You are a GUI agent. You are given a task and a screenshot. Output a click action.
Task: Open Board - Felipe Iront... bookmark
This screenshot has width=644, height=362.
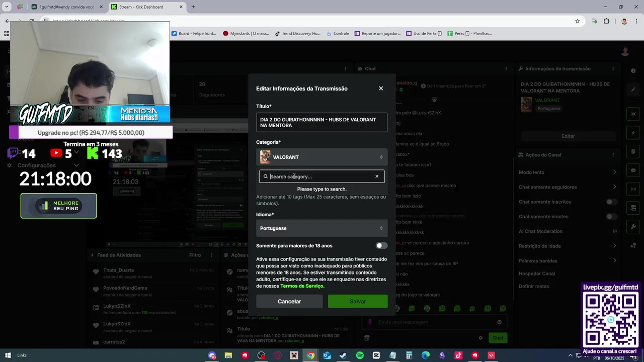[194, 34]
